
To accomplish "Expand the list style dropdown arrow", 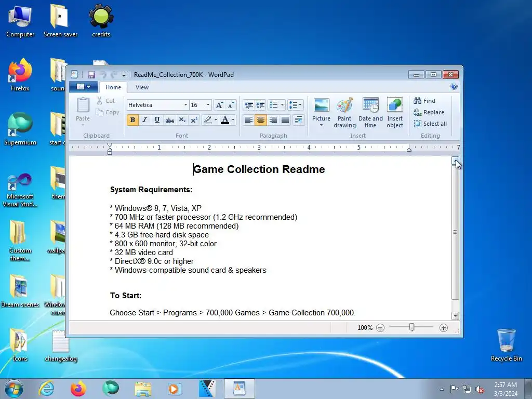I will click(282, 105).
